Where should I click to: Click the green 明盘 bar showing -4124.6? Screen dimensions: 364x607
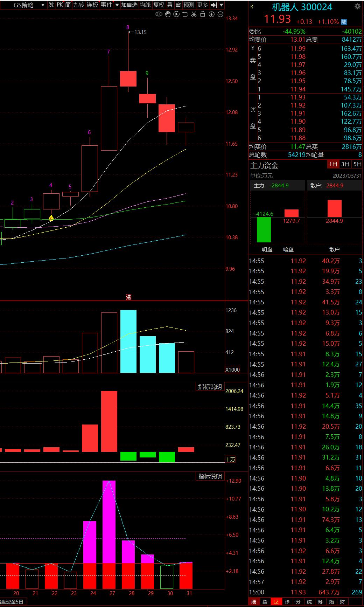point(264,230)
